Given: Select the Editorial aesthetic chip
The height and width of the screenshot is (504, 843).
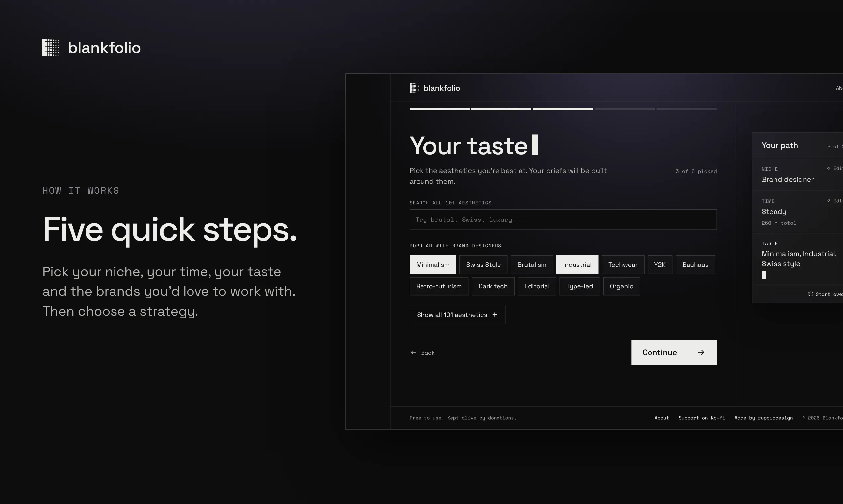Looking at the screenshot, I should 537,286.
